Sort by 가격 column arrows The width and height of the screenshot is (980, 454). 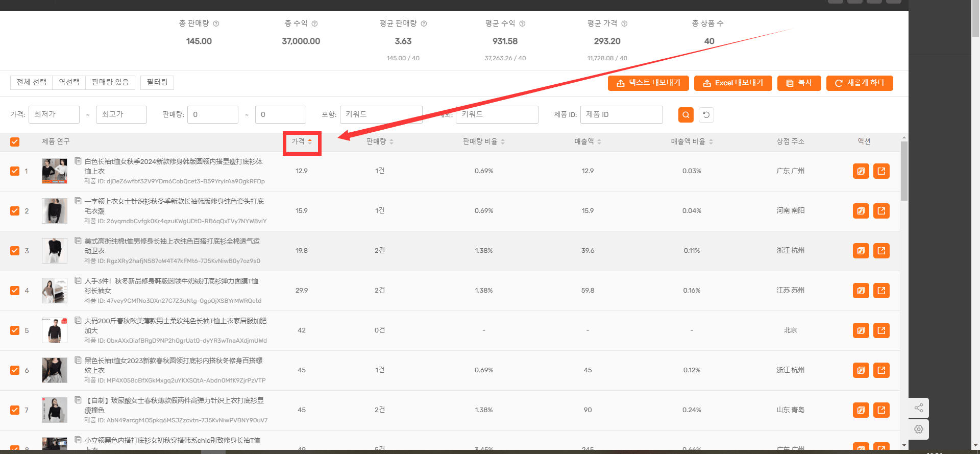pyautogui.click(x=310, y=141)
